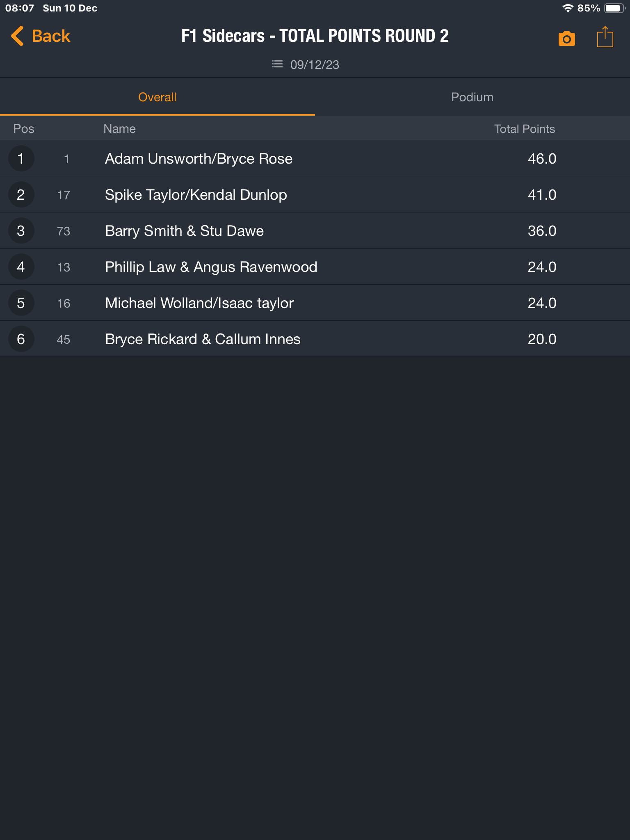Screen dimensions: 630x840
Task: Tap the 09/12/23 date label
Action: 315,65
